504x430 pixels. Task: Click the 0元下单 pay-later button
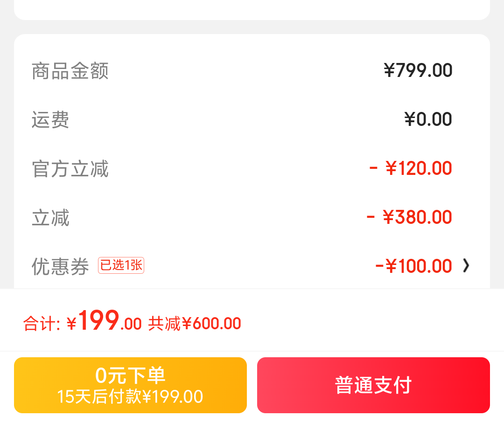point(130,385)
